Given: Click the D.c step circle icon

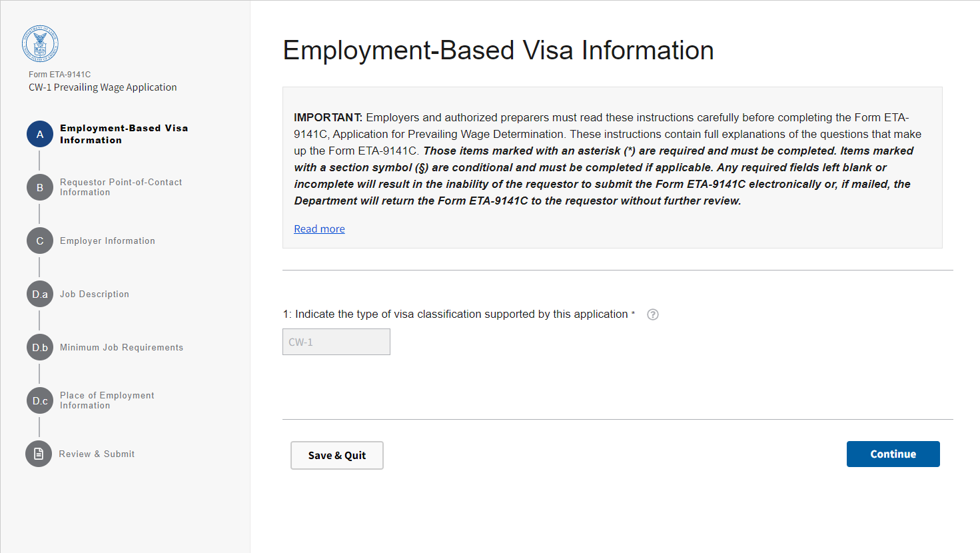Looking at the screenshot, I should tap(40, 400).
